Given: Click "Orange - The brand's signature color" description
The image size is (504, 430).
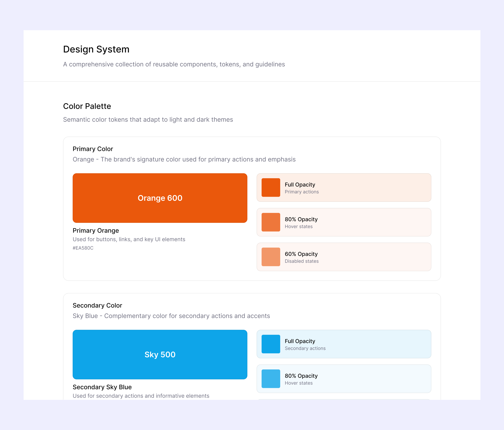Looking at the screenshot, I should click(x=184, y=159).
